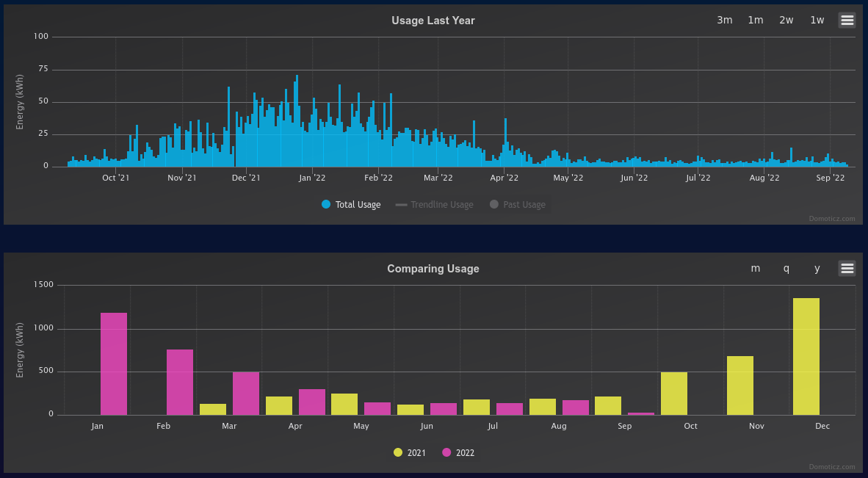The width and height of the screenshot is (868, 478).
Task: Select the tall yellow 2021 bar for Dec
Action: [806, 357]
